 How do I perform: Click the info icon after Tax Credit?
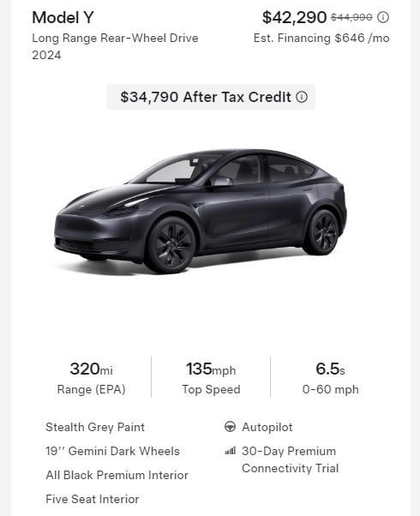pyautogui.click(x=302, y=97)
